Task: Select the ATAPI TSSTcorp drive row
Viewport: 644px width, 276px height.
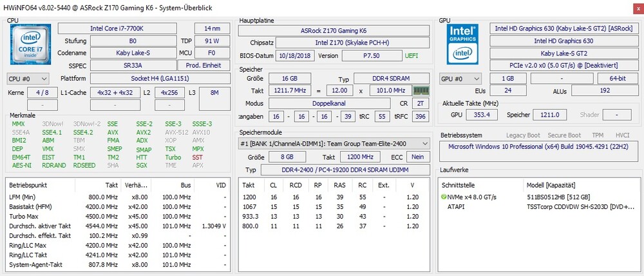Action: (539, 206)
